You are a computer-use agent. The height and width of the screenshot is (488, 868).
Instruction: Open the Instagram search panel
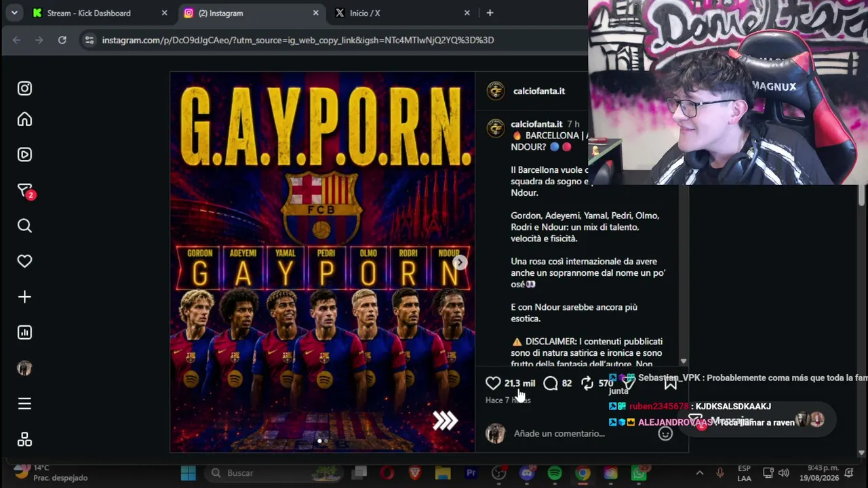pos(24,226)
